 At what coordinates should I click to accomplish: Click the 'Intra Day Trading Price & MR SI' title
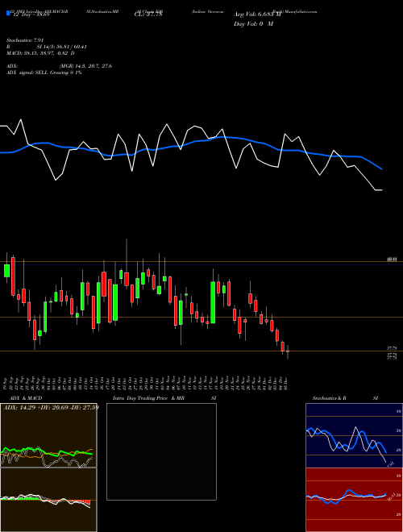[x=164, y=398]
